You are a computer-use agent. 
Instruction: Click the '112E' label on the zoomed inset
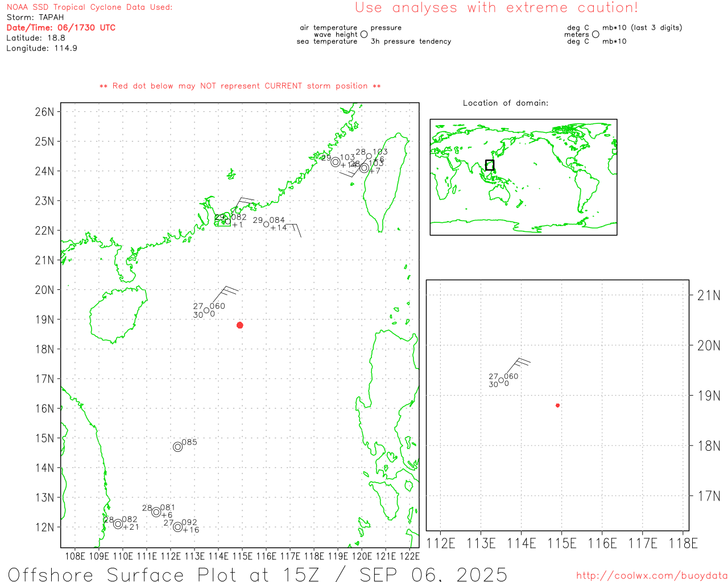click(x=441, y=544)
